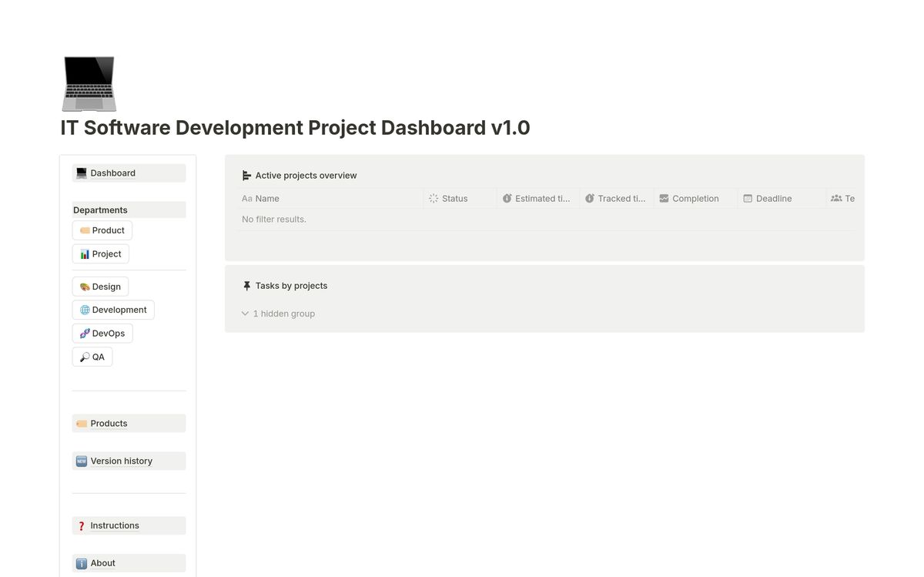Open the QA department page
The width and height of the screenshot is (924, 577).
(92, 357)
